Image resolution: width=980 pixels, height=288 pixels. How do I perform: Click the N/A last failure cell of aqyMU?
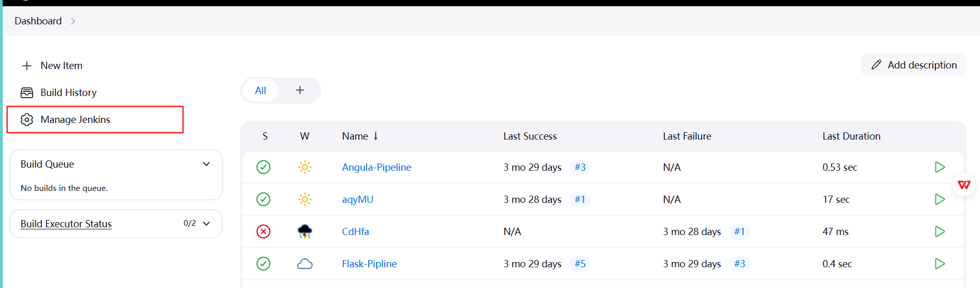(672, 199)
